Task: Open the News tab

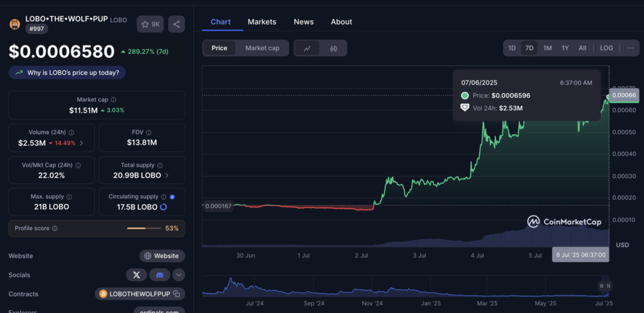Action: (x=304, y=22)
